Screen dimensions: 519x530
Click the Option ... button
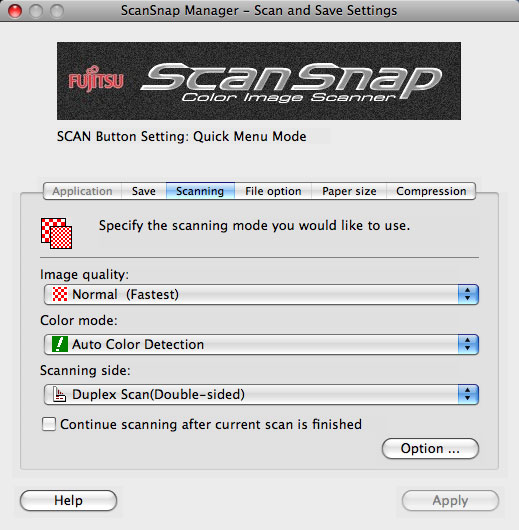pos(430,449)
